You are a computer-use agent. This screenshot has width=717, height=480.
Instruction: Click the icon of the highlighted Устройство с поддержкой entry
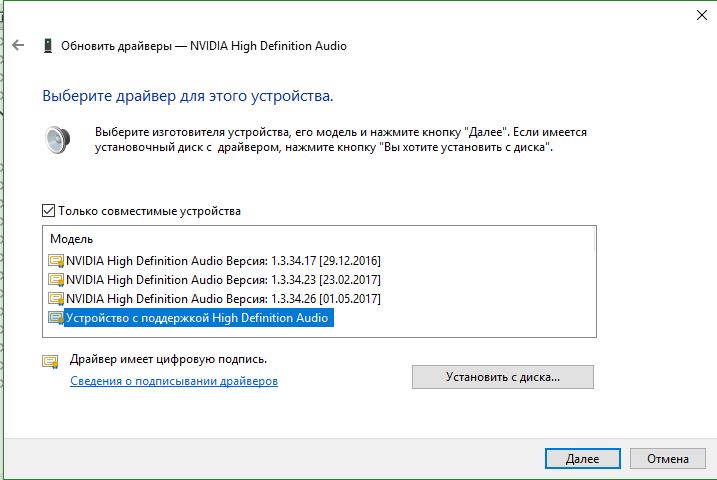click(x=56, y=318)
